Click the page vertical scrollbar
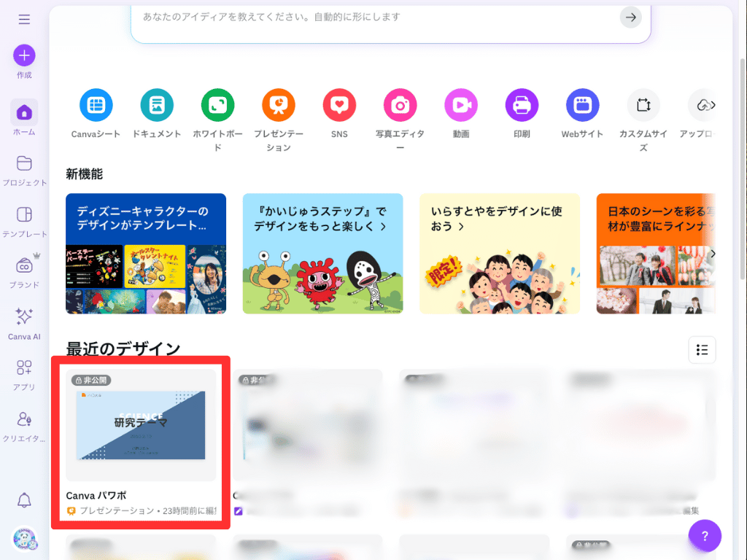The height and width of the screenshot is (560, 747). click(x=743, y=169)
